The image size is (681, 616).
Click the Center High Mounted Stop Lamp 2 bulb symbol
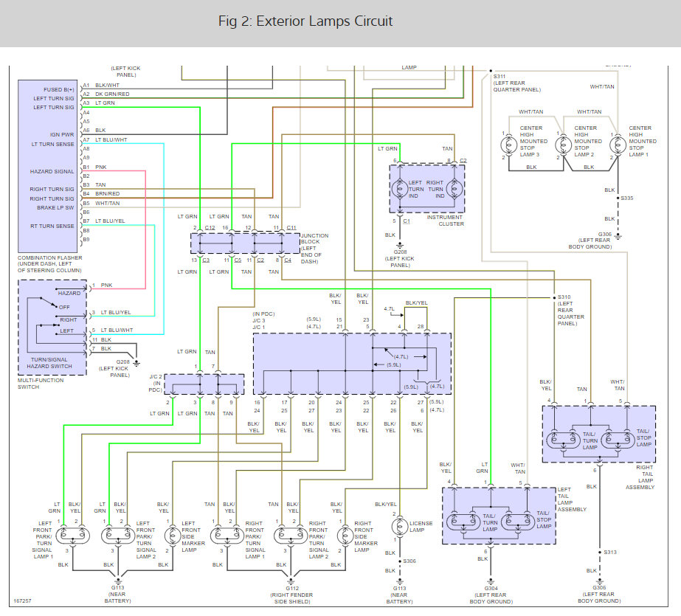563,145
